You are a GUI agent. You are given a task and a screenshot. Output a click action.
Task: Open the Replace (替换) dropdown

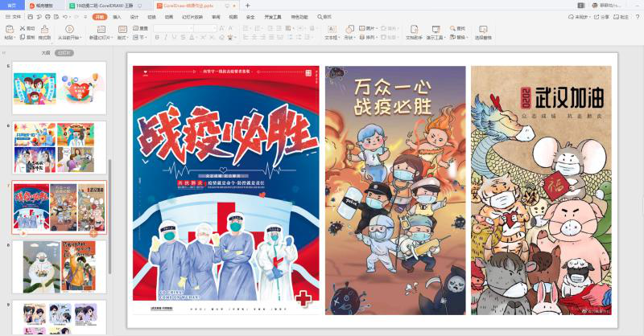tap(458, 37)
